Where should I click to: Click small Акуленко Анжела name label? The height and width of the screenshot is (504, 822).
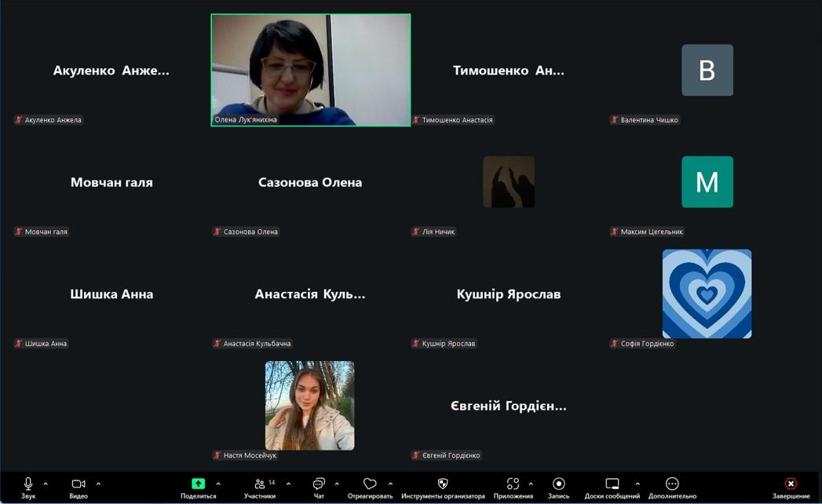tap(53, 119)
